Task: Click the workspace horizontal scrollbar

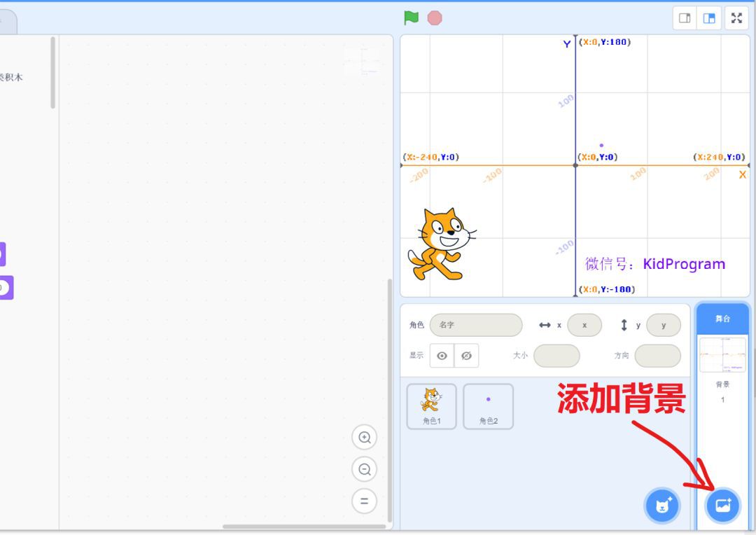Action: coord(304,527)
